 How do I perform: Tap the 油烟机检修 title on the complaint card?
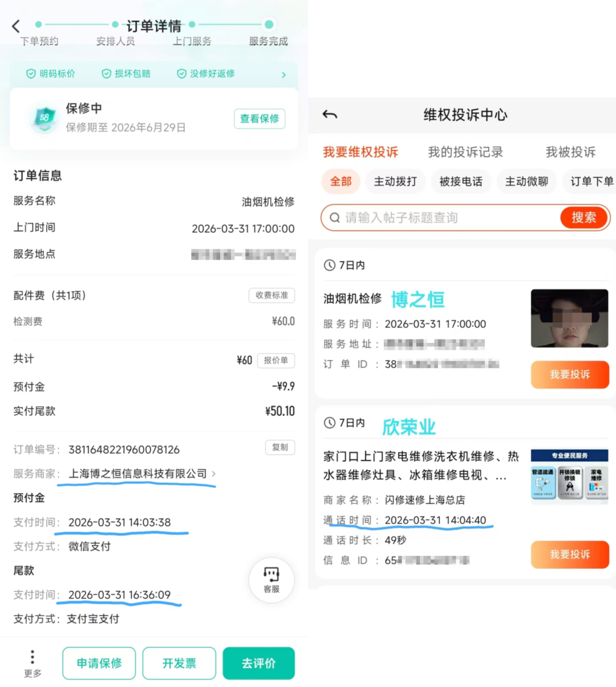pos(352,298)
